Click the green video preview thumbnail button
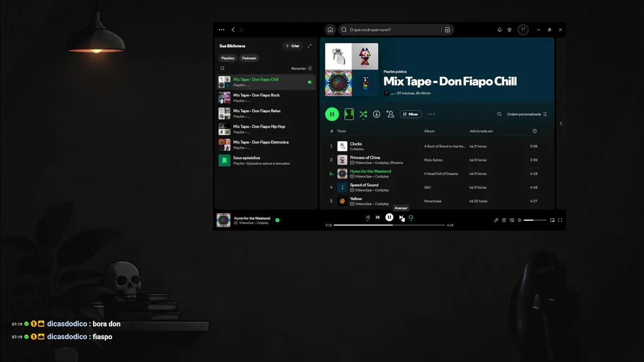The width and height of the screenshot is (644, 362). coord(349,114)
